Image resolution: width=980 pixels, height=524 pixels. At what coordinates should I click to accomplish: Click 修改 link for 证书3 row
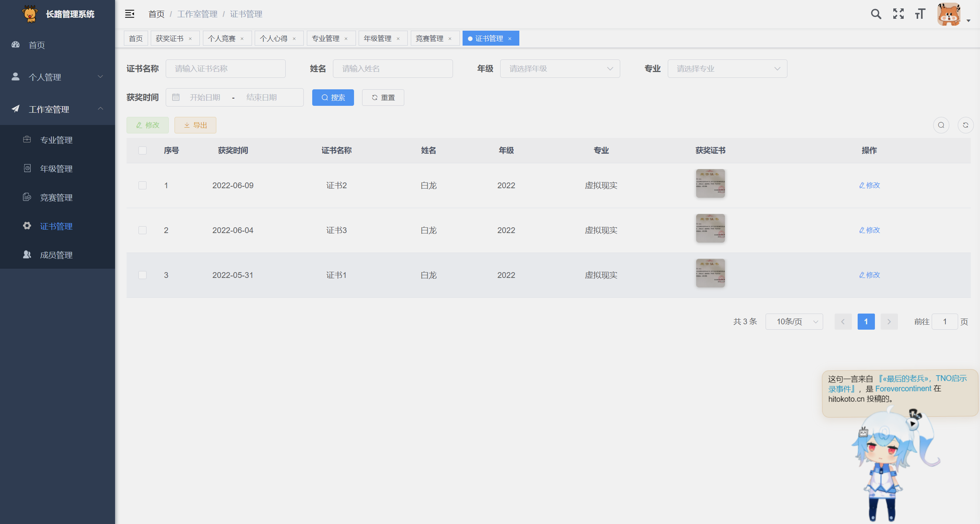tap(869, 230)
